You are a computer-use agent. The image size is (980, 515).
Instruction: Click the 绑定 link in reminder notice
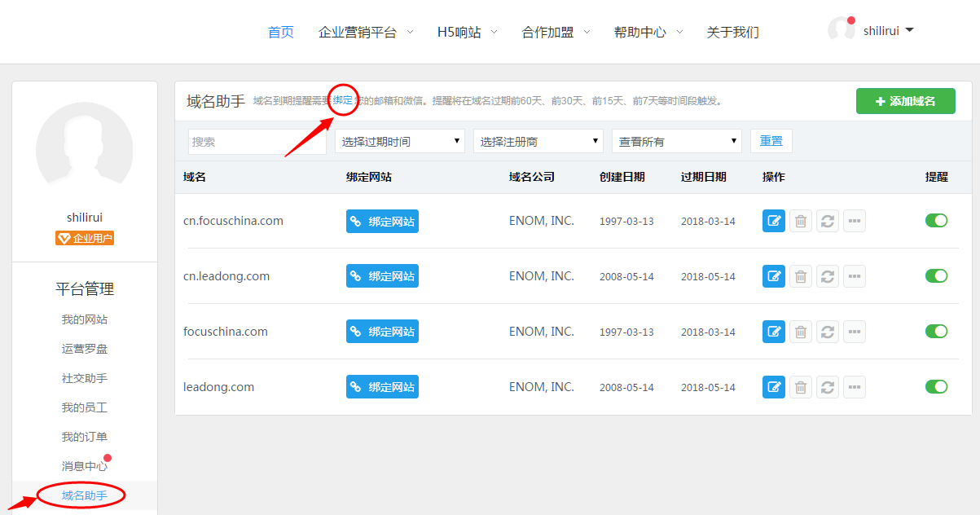(x=343, y=101)
